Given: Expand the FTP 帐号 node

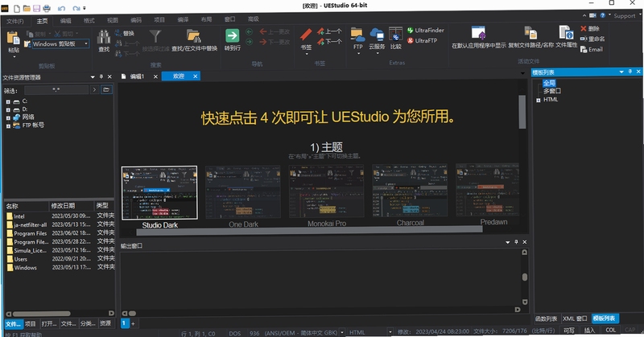Looking at the screenshot, I should 8,126.
